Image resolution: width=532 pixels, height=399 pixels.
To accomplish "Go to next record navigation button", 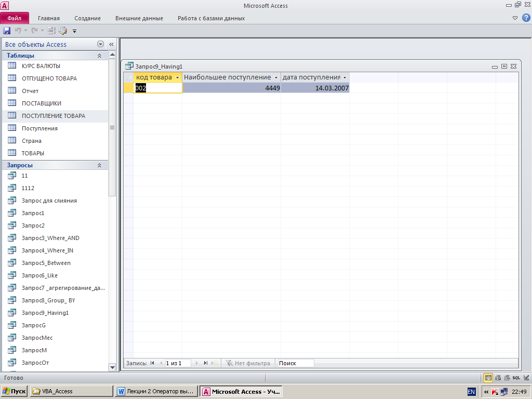I will tap(197, 363).
